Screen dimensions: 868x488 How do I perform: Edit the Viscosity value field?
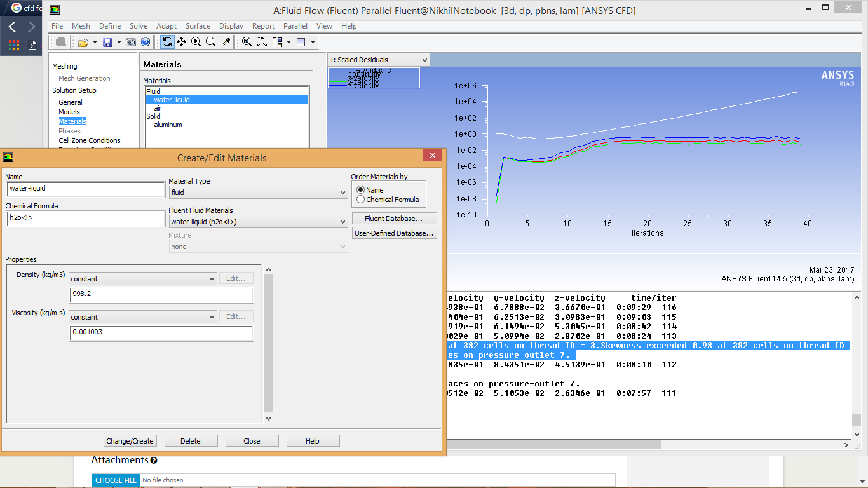(161, 332)
